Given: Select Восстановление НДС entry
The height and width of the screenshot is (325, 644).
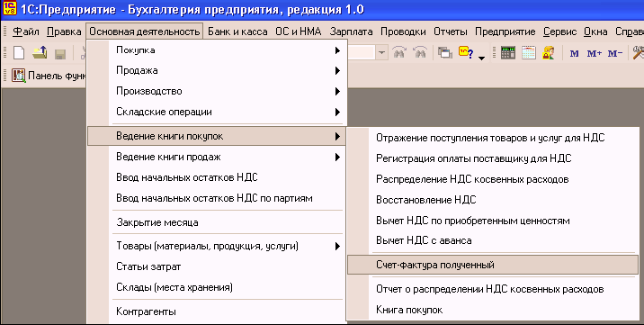Looking at the screenshot, I should tap(493, 200).
